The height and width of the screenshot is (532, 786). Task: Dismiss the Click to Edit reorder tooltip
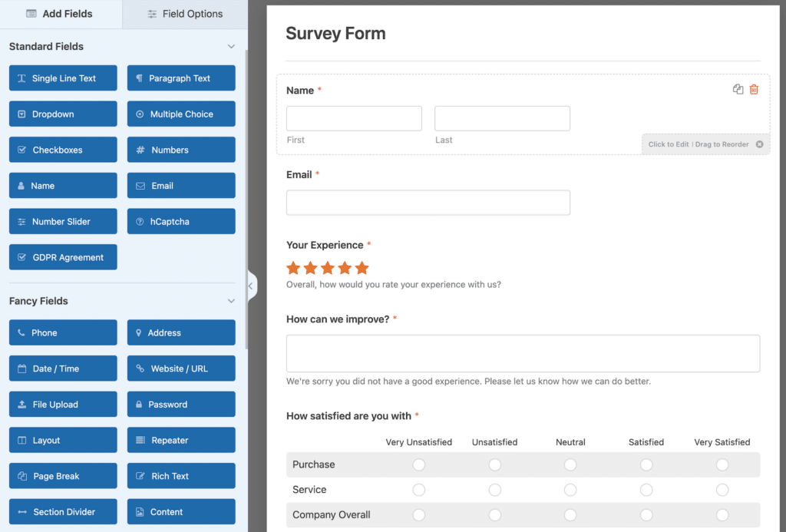point(759,144)
